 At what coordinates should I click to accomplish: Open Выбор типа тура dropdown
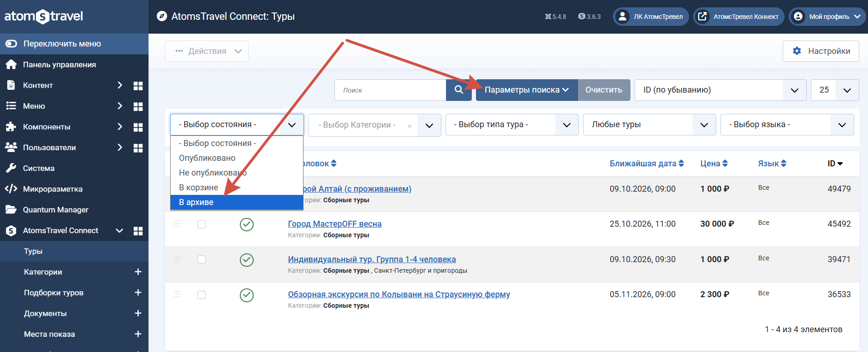512,124
